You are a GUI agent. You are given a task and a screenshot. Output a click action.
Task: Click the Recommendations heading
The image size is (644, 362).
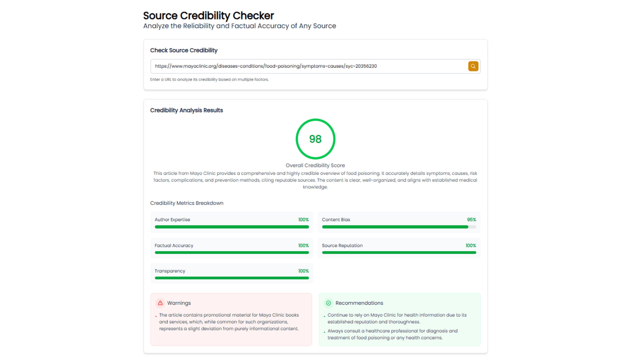point(359,303)
